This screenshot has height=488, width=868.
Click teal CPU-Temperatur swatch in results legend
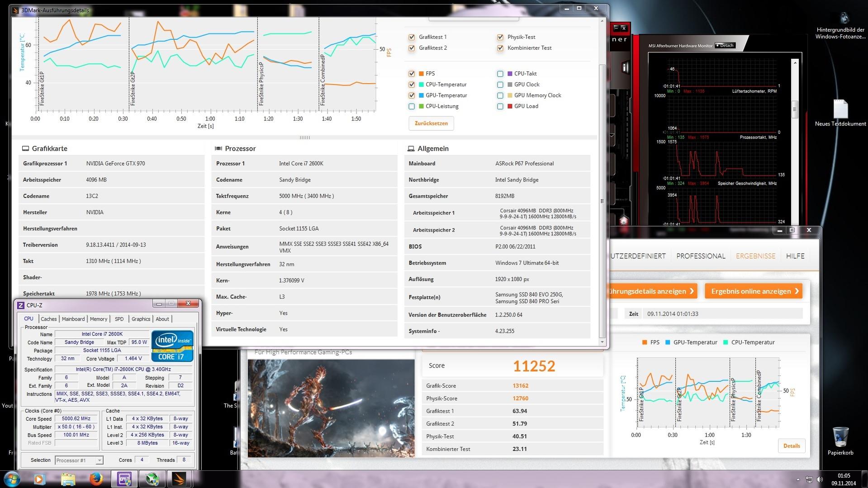726,342
